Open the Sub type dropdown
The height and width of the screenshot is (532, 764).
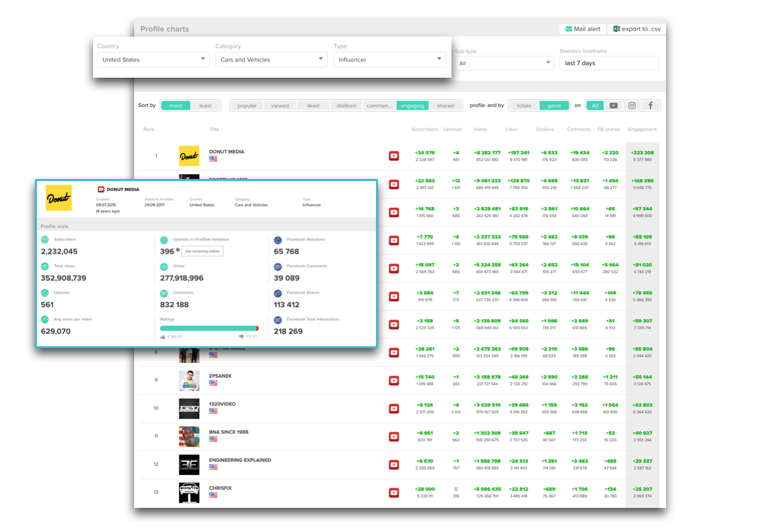(505, 63)
